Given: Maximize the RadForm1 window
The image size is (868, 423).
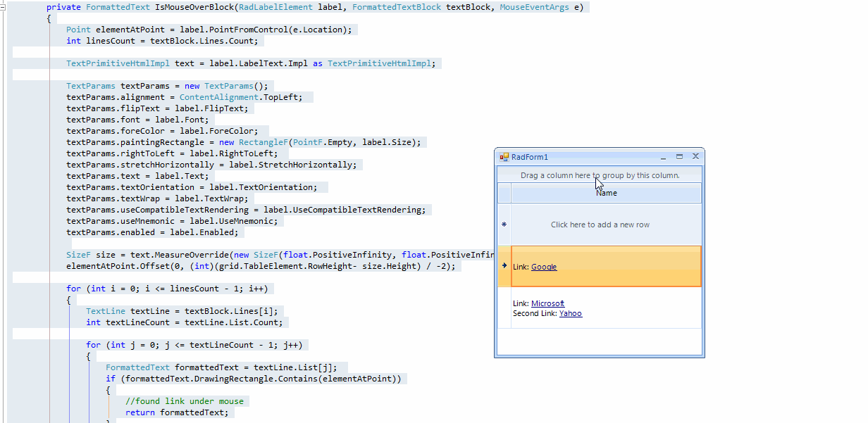Looking at the screenshot, I should pyautogui.click(x=680, y=156).
